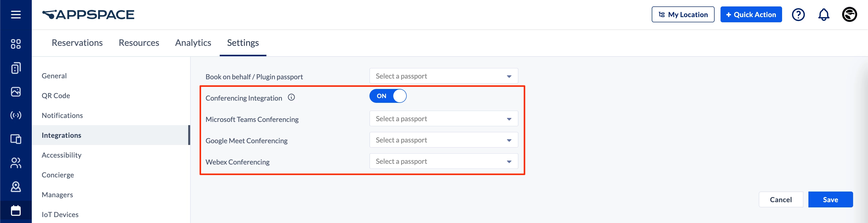This screenshot has height=223, width=868.
Task: Click the dashboard grid icon in sidebar
Action: (x=15, y=44)
